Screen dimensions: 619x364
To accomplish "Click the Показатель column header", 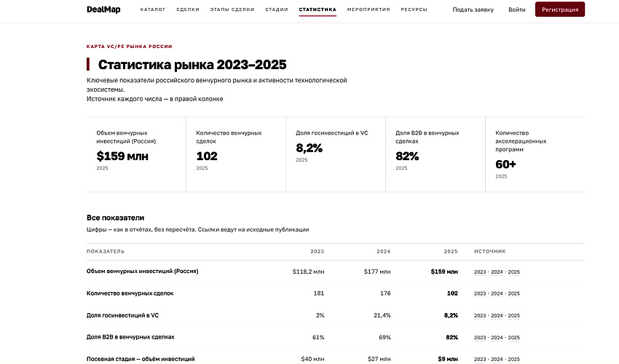I will tap(106, 251).
